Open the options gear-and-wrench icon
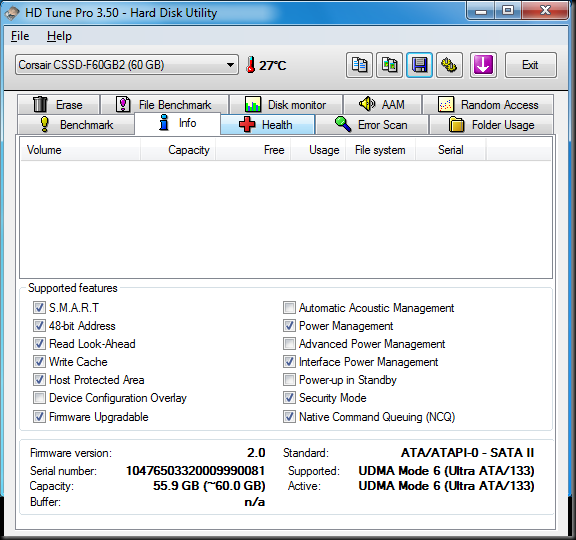The height and width of the screenshot is (540, 576). pyautogui.click(x=449, y=65)
